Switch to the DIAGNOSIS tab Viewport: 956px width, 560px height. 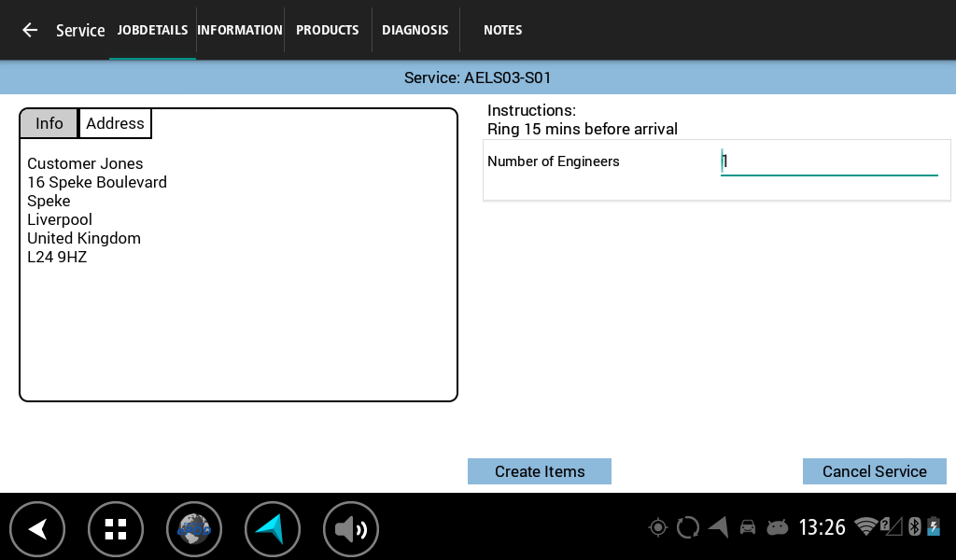[x=415, y=30]
